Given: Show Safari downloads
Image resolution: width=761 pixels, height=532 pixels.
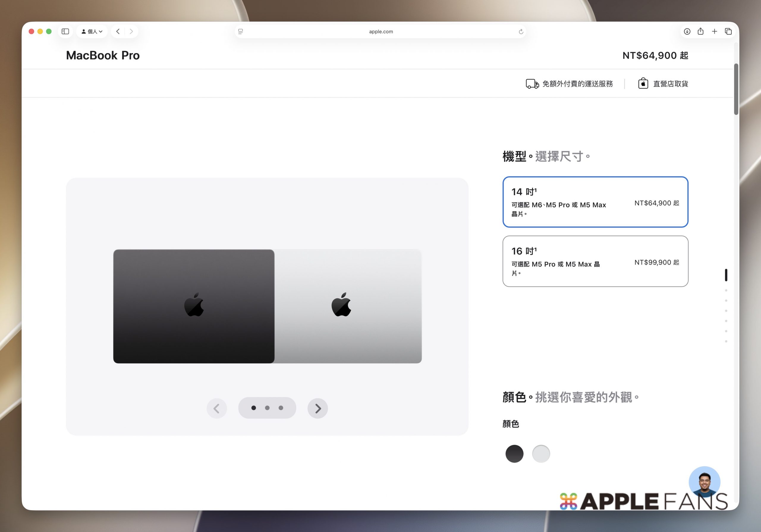Looking at the screenshot, I should (687, 31).
